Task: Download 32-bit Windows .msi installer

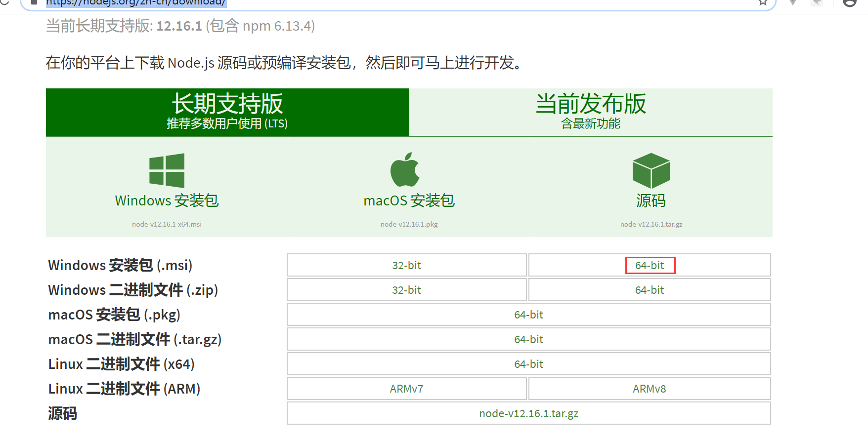Action: click(x=407, y=265)
